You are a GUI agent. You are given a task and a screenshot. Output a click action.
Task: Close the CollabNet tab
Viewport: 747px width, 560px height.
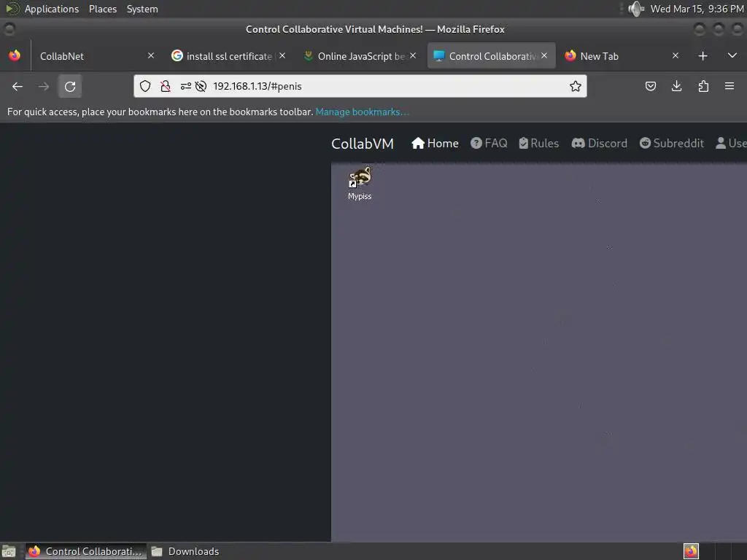151,55
